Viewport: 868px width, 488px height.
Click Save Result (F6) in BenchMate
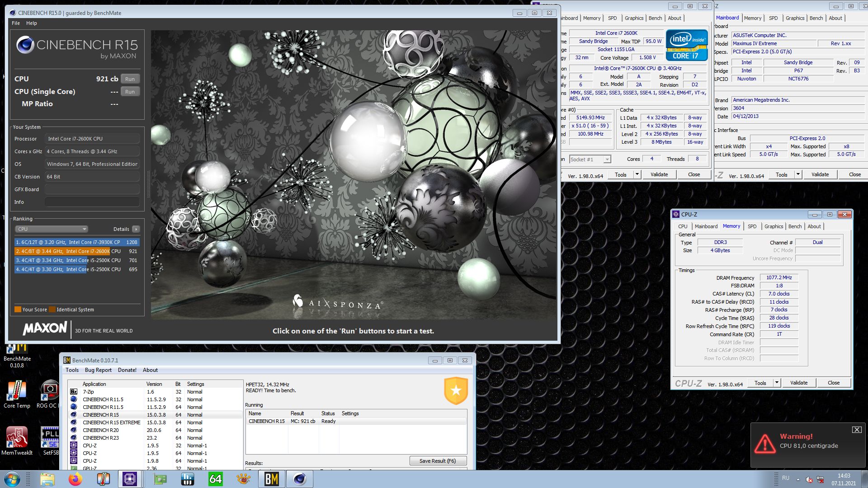tap(437, 461)
